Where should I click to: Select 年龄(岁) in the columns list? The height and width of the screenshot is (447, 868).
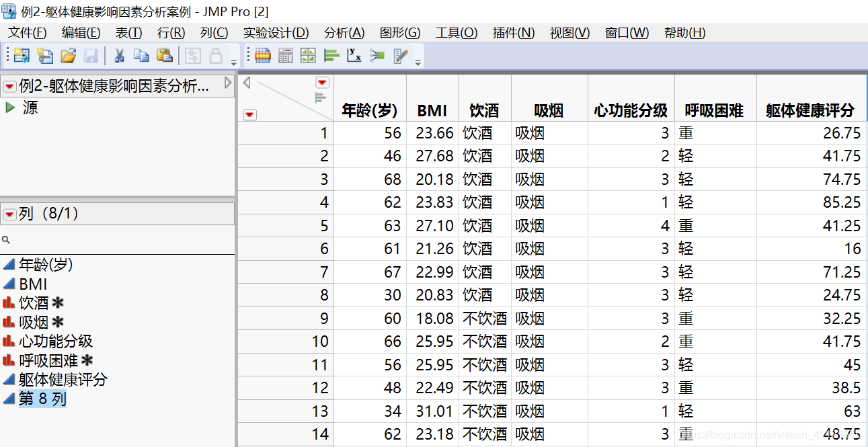(46, 265)
